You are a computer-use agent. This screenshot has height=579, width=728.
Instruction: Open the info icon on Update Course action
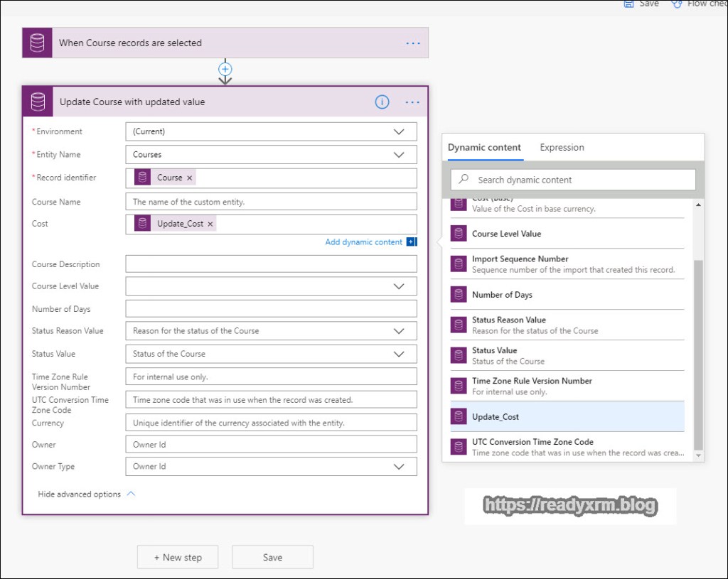pos(382,102)
